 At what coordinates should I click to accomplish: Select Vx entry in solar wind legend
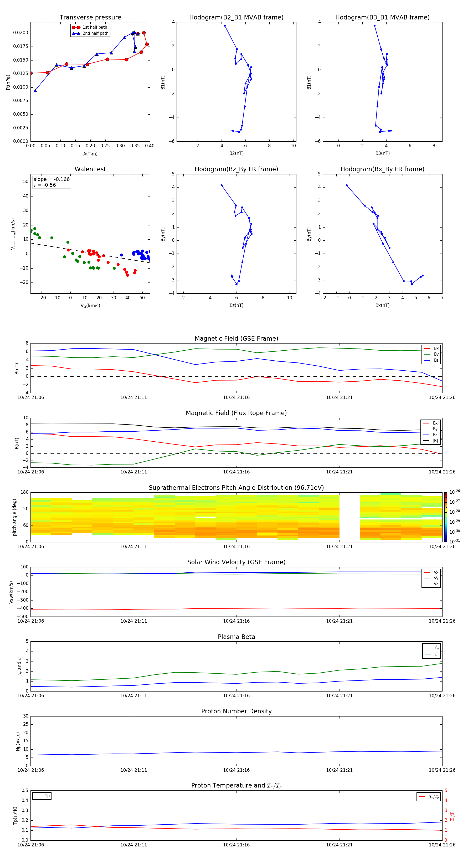click(x=431, y=572)
